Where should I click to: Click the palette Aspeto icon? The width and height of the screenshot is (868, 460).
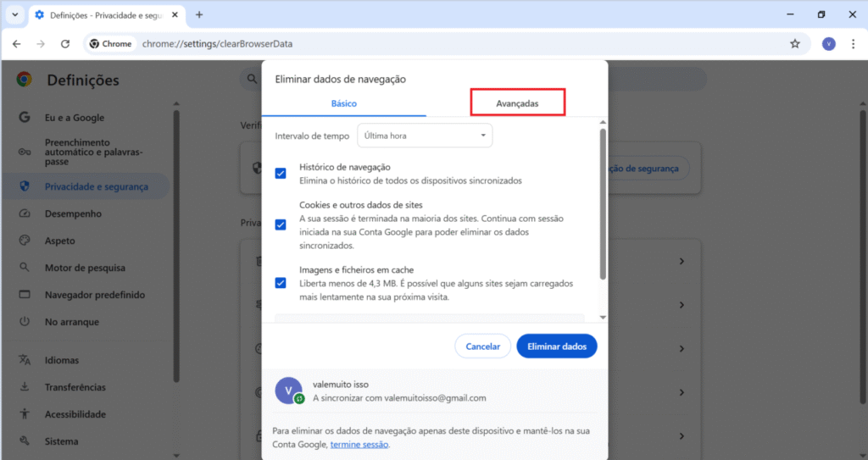[25, 241]
